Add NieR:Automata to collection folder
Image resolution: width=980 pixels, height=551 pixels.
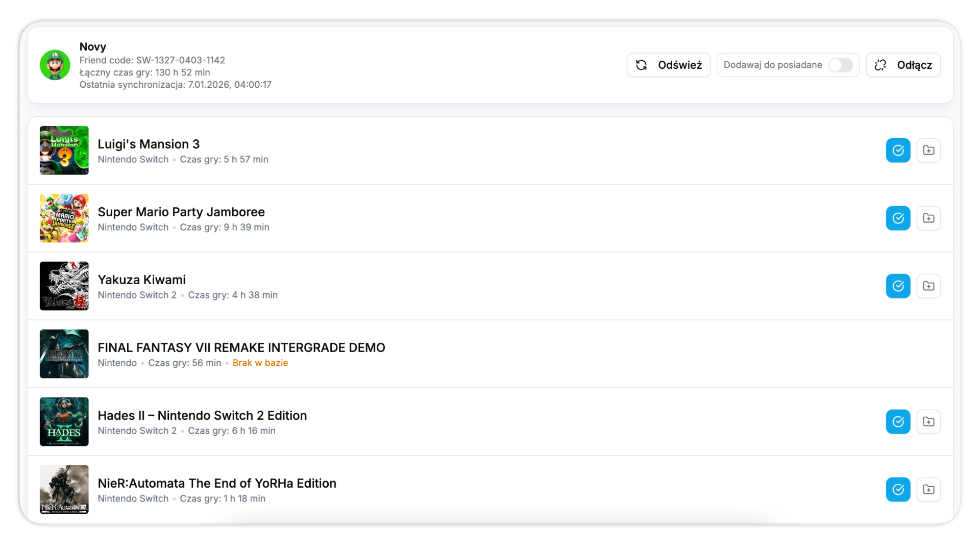point(928,490)
